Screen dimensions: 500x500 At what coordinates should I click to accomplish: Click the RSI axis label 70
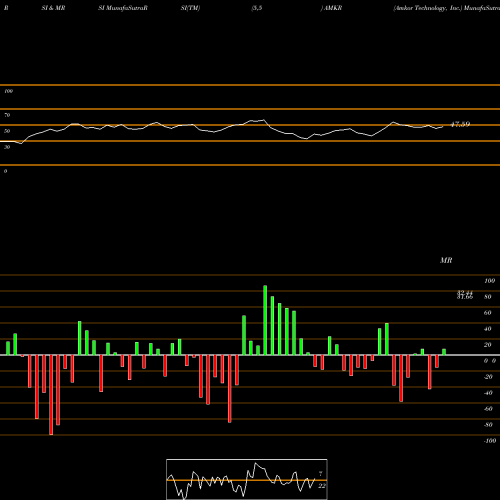pyautogui.click(x=7, y=115)
